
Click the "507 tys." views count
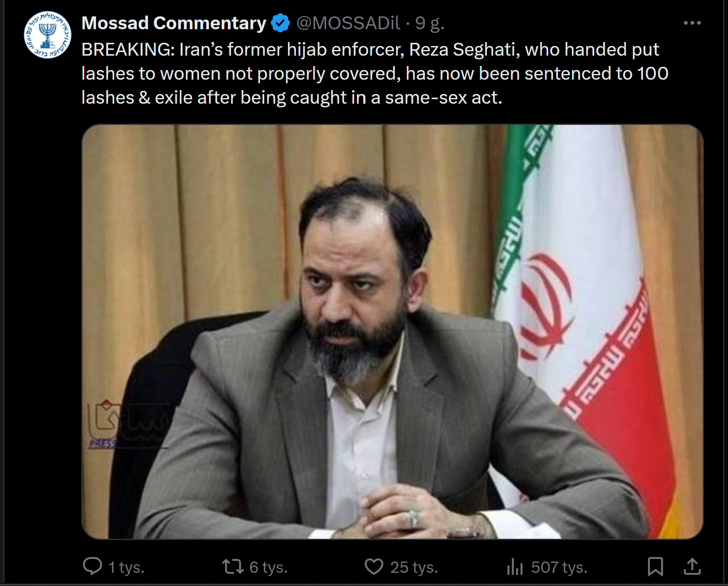(559, 567)
